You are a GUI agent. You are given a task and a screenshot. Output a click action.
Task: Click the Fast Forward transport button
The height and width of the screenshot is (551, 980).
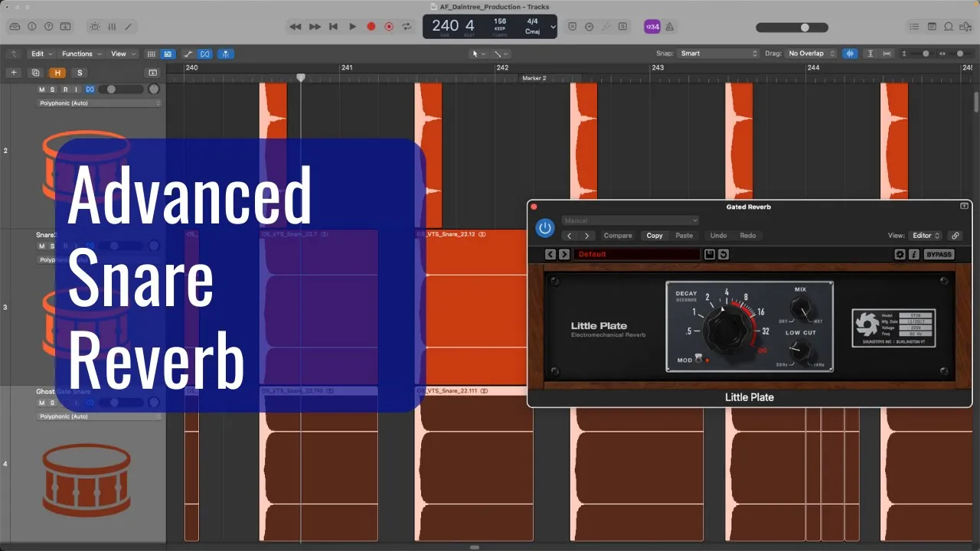coord(315,26)
